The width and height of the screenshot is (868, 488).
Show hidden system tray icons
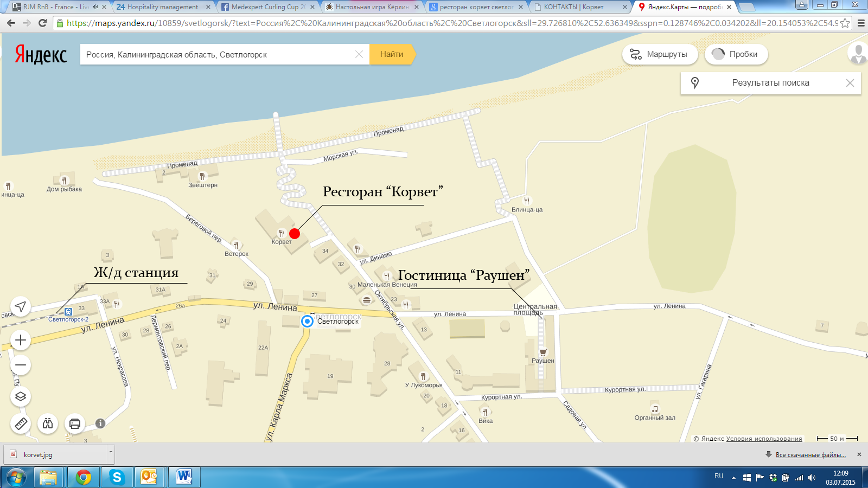pos(733,478)
